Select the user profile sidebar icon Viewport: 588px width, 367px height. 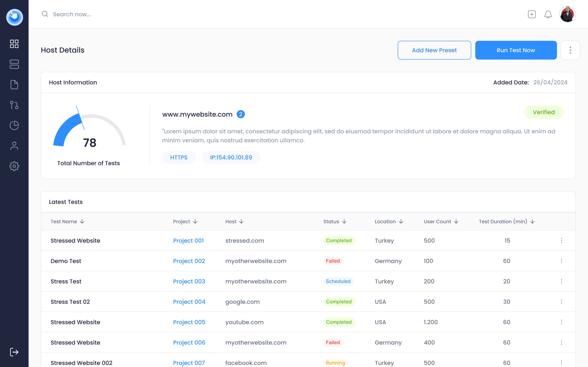click(14, 146)
